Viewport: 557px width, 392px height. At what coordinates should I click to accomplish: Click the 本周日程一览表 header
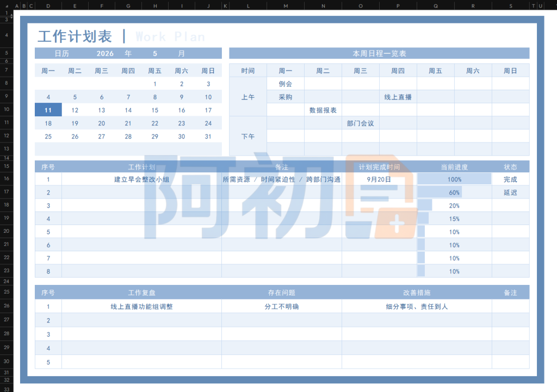pos(379,54)
